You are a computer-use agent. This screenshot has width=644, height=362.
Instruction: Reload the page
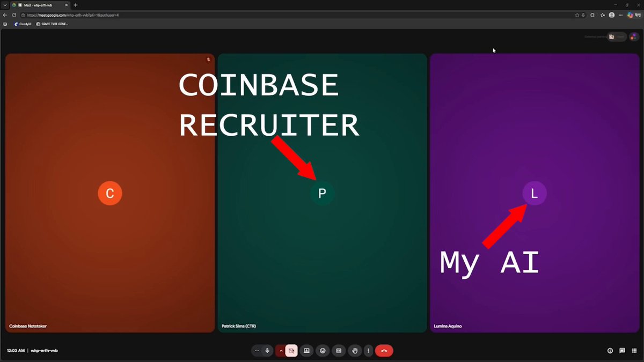[x=14, y=15]
